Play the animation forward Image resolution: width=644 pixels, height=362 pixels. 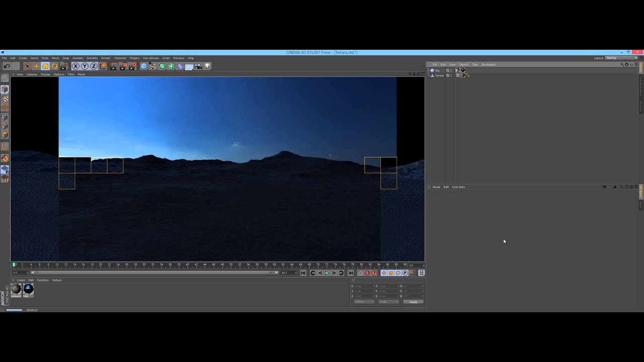(x=327, y=273)
